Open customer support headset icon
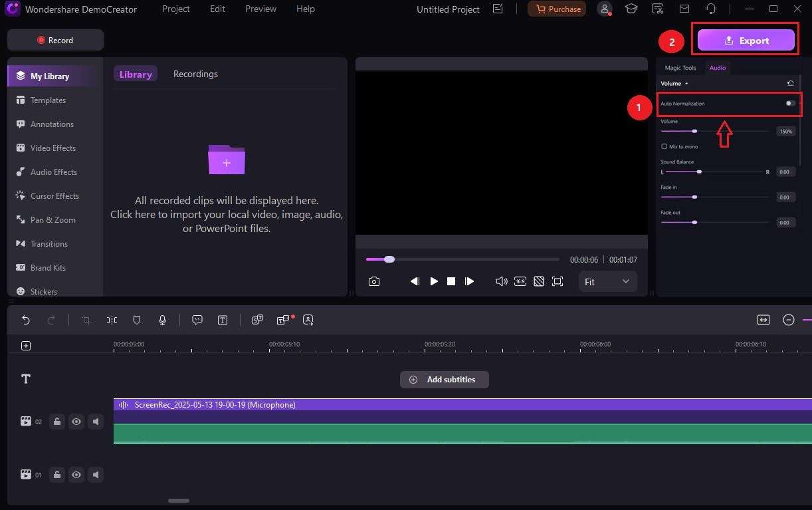The width and height of the screenshot is (812, 510). (x=711, y=9)
